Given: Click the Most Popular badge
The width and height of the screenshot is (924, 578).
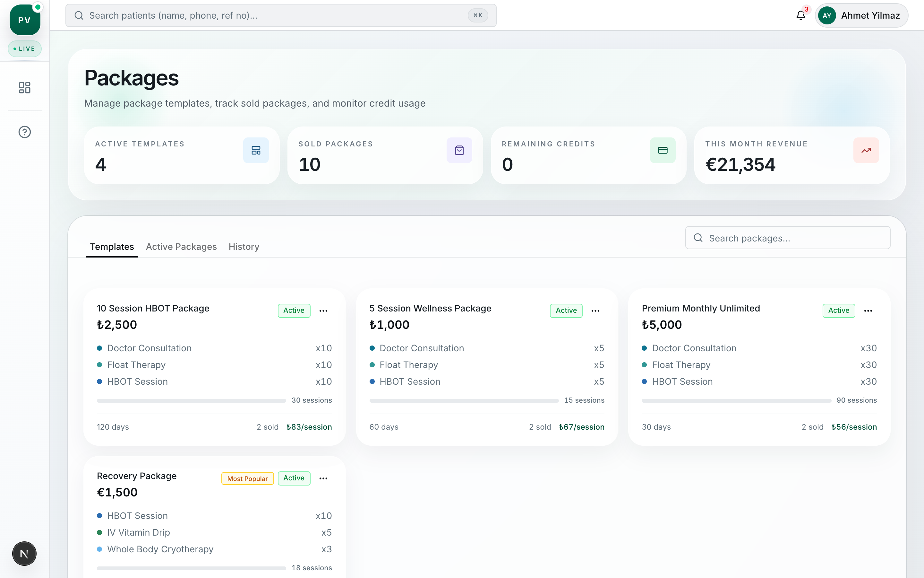Looking at the screenshot, I should tap(247, 478).
